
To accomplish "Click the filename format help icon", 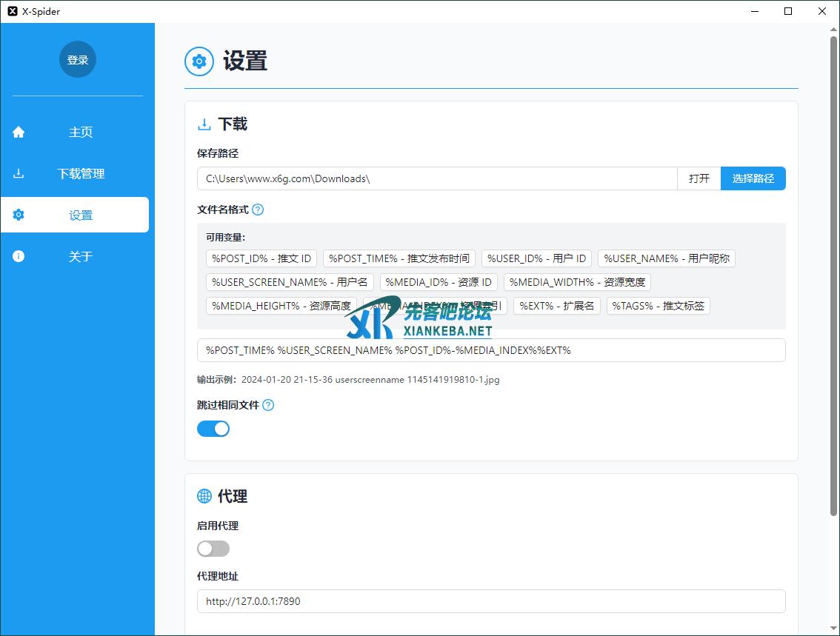I will tap(258, 210).
